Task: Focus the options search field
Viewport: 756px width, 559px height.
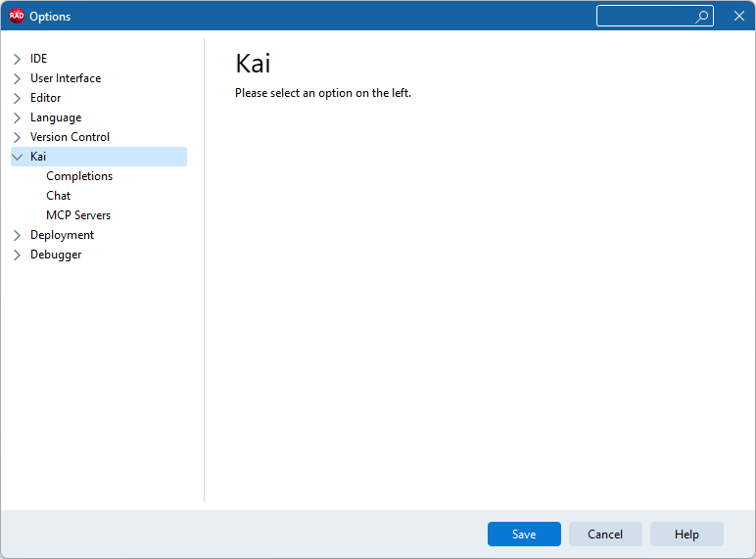Action: (655, 16)
